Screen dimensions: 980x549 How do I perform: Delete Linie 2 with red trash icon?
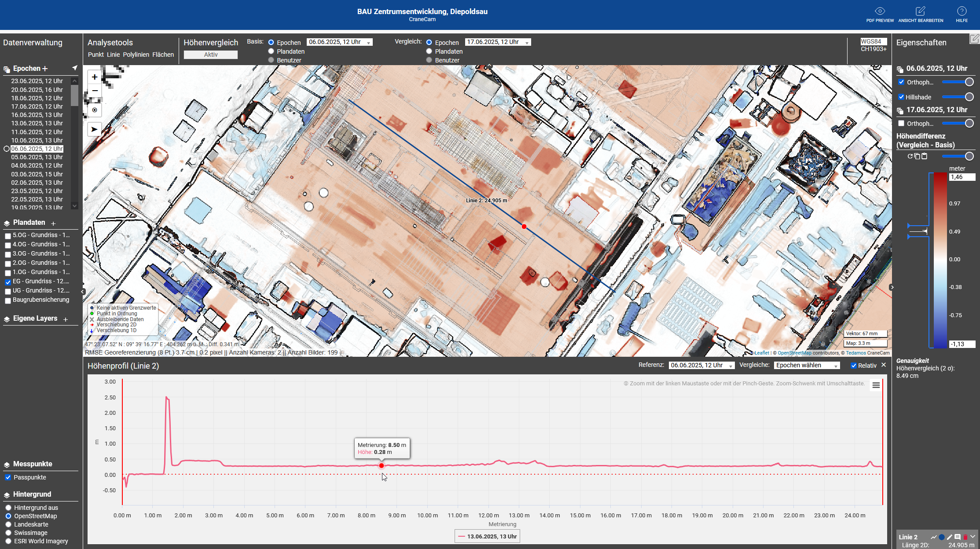point(965,537)
